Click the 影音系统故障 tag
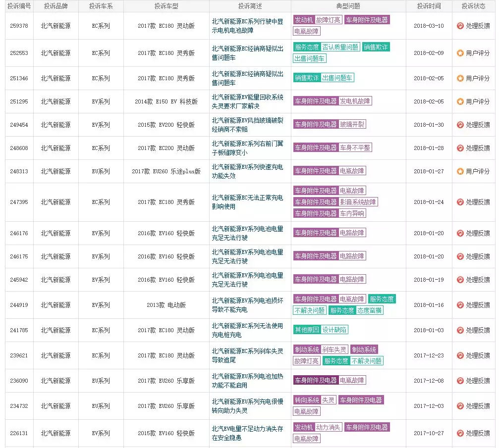 tap(358, 202)
